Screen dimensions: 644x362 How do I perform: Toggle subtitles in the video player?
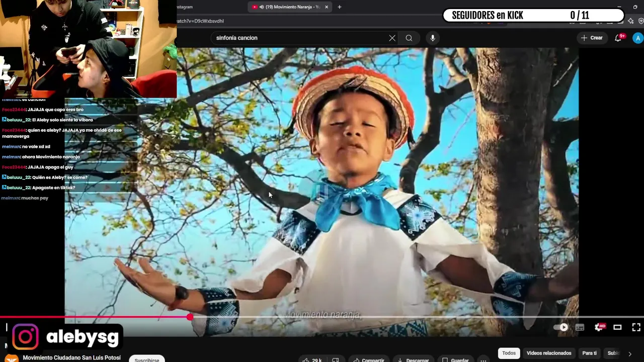(580, 327)
